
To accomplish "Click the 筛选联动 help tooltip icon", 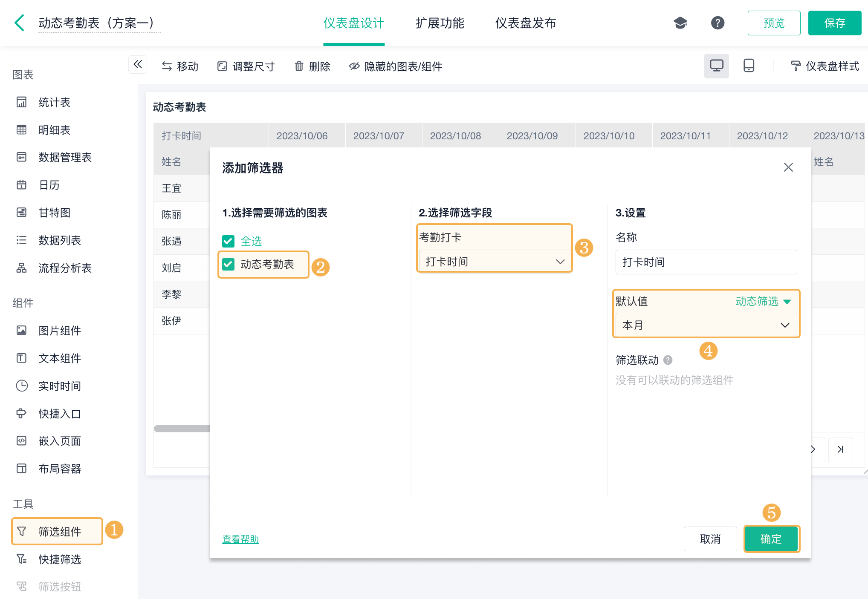I will point(668,360).
